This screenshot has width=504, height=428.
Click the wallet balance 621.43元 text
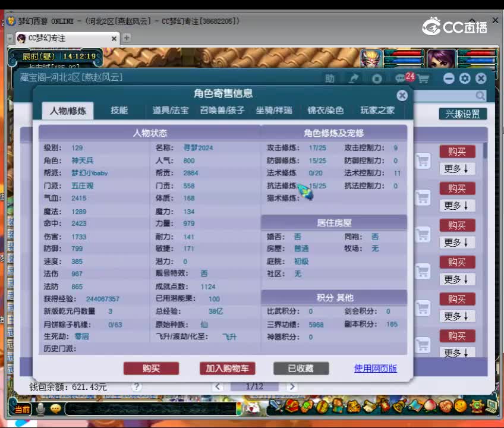(89, 387)
